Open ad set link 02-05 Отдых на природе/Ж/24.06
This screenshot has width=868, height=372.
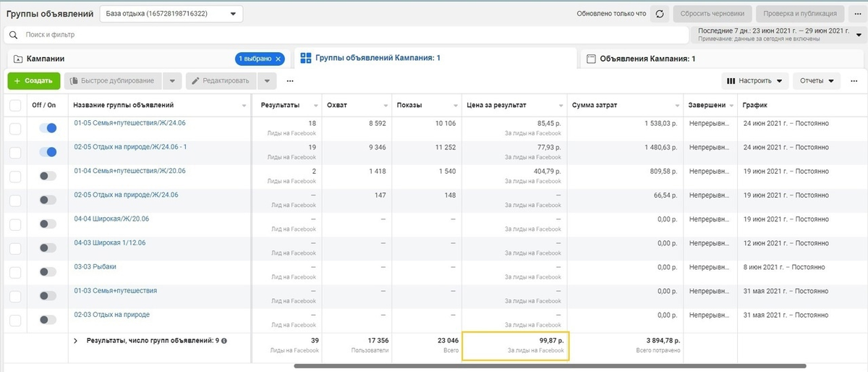[x=126, y=195]
